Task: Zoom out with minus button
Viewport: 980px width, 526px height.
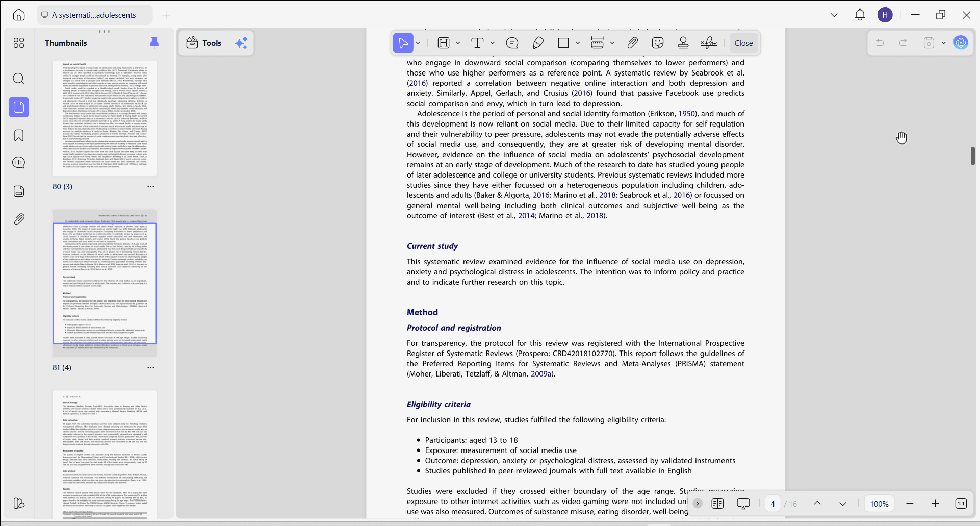Action: tap(910, 504)
